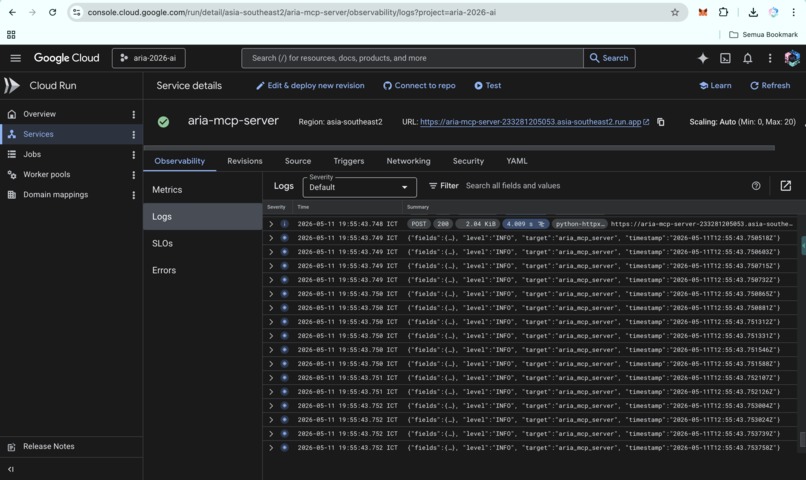Open the Google account avatar
Screen dimensions: 806x480
pyautogui.click(x=792, y=58)
